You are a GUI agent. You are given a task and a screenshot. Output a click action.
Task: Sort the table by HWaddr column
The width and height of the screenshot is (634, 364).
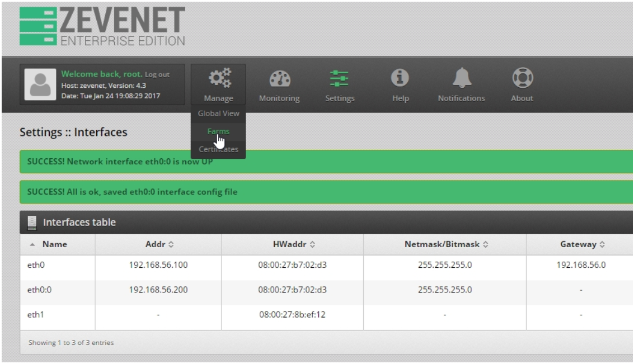[x=293, y=244]
